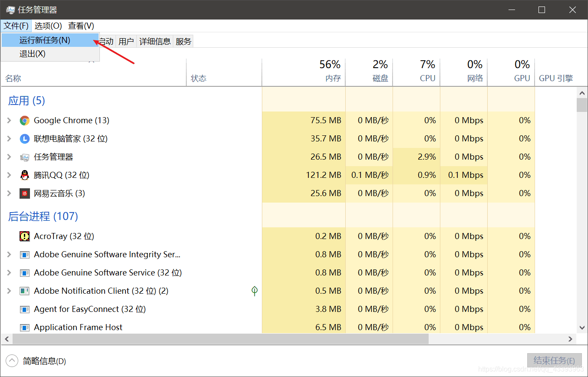Sort by the 磁盘 column header

point(369,72)
